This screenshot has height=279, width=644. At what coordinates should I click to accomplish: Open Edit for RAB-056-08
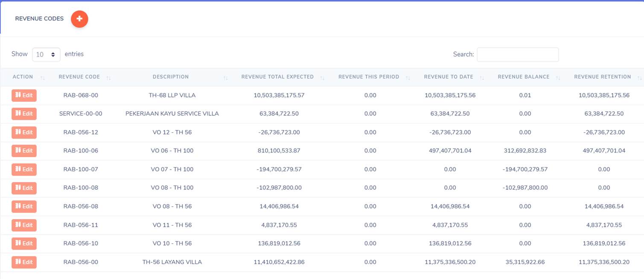24,206
